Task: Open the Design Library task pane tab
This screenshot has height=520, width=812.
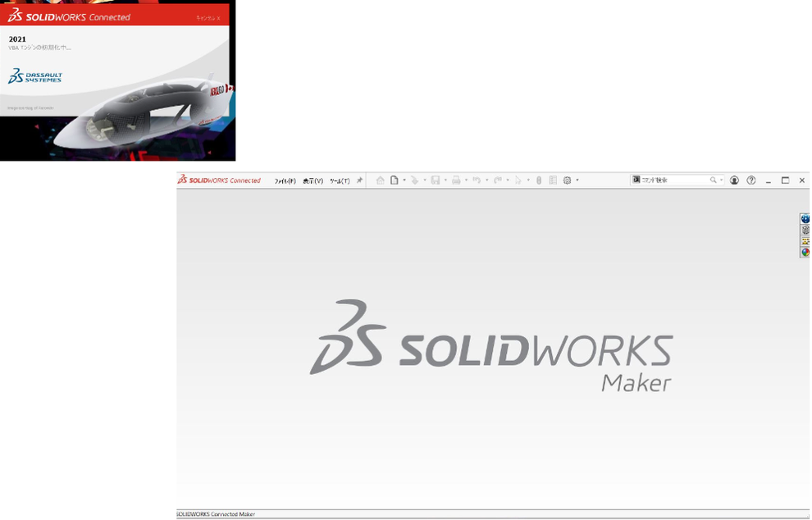Action: [x=805, y=230]
